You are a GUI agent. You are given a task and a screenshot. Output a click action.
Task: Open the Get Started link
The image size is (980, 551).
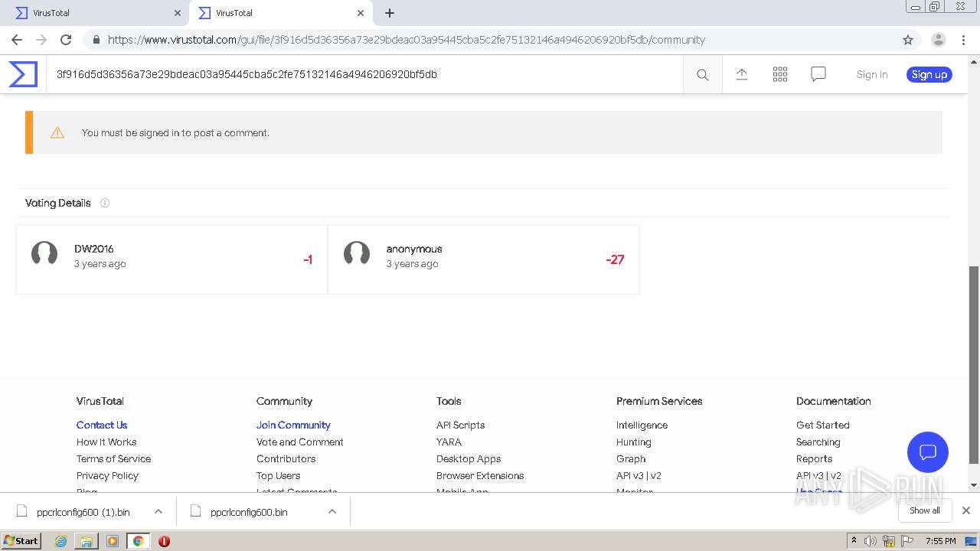click(823, 425)
